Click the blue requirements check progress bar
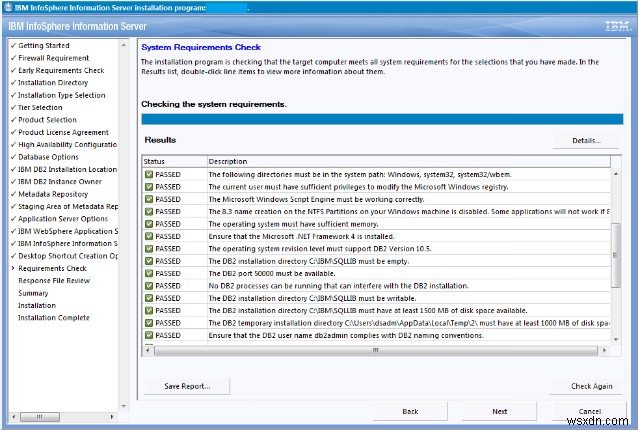 380,120
